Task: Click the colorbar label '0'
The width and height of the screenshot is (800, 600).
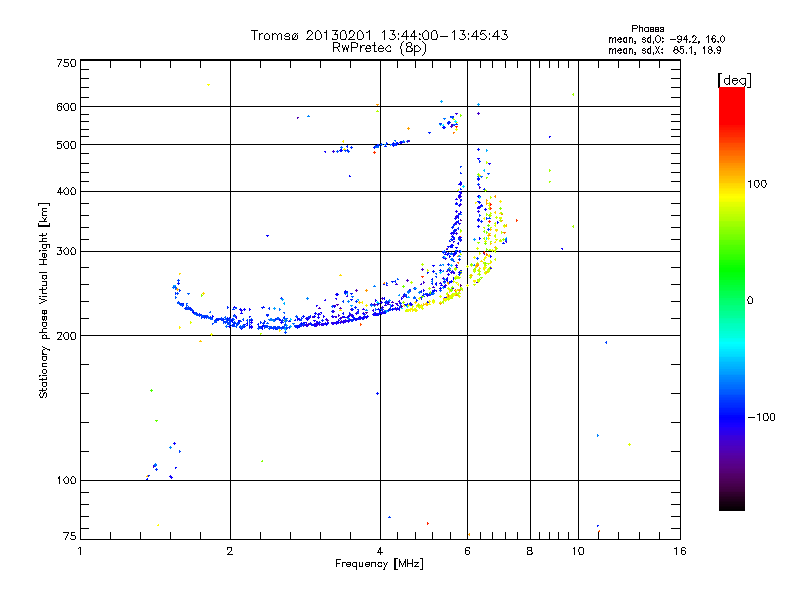Action: pyautogui.click(x=750, y=301)
